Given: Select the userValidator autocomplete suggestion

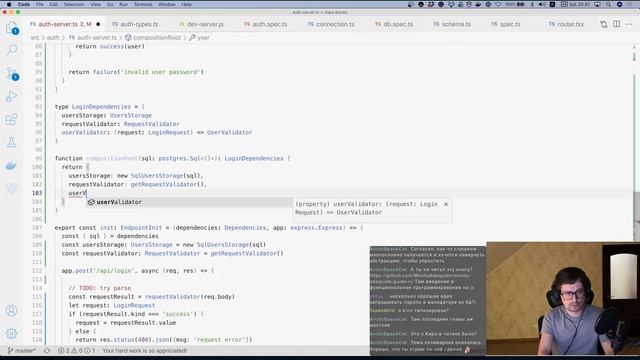Looking at the screenshot, I should click(189, 202).
